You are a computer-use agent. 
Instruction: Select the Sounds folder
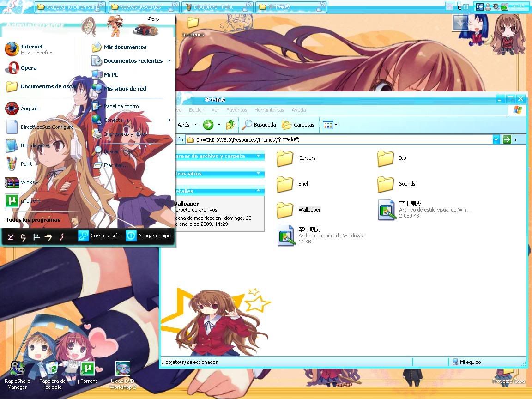click(396, 184)
